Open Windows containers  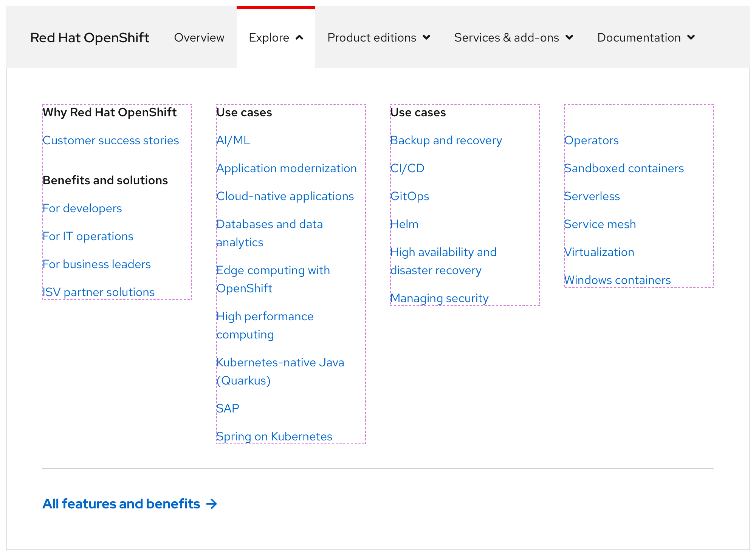(x=617, y=280)
